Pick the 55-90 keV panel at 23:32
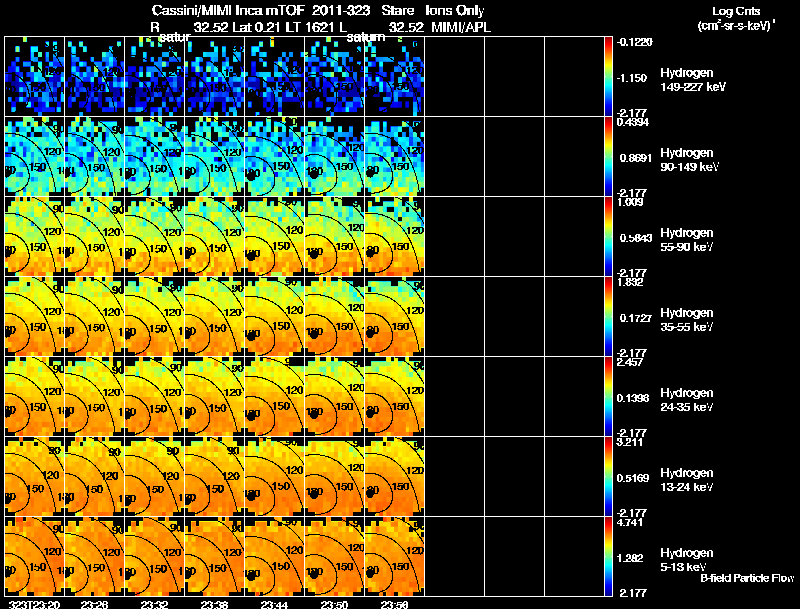800x609 pixels. point(154,237)
